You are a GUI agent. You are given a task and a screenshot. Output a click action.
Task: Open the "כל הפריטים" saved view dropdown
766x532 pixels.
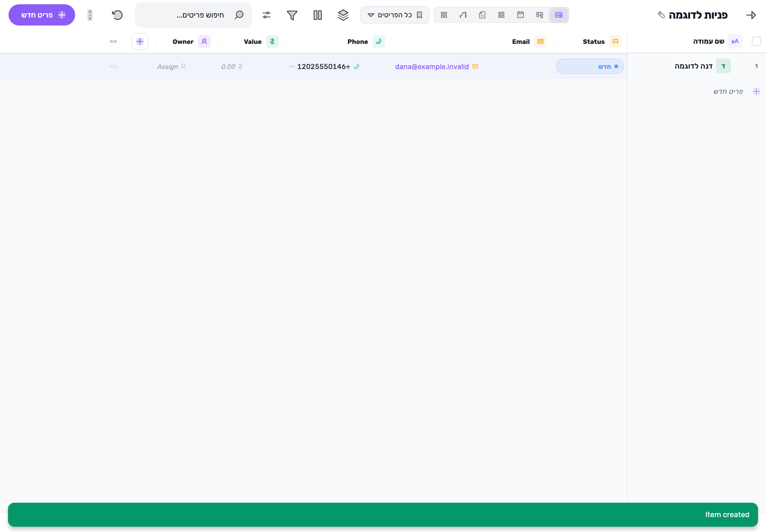point(395,15)
